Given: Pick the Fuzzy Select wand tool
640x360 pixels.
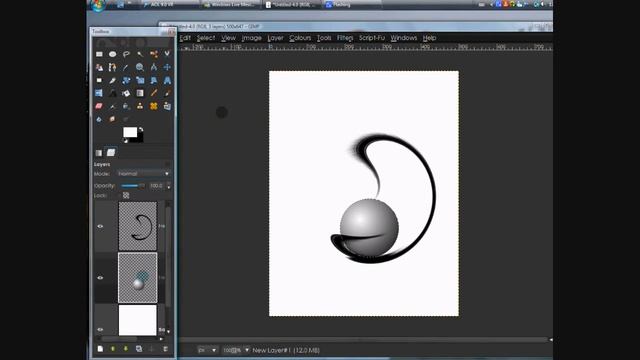Looking at the screenshot, I should tap(140, 54).
